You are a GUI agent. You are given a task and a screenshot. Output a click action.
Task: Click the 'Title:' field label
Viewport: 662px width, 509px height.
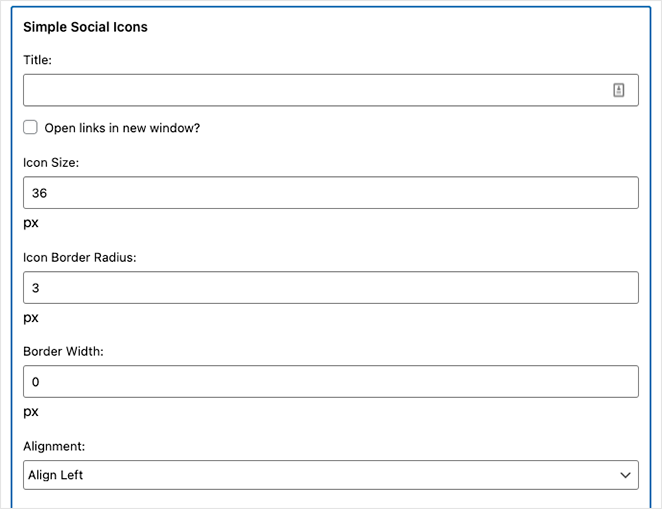(x=37, y=60)
